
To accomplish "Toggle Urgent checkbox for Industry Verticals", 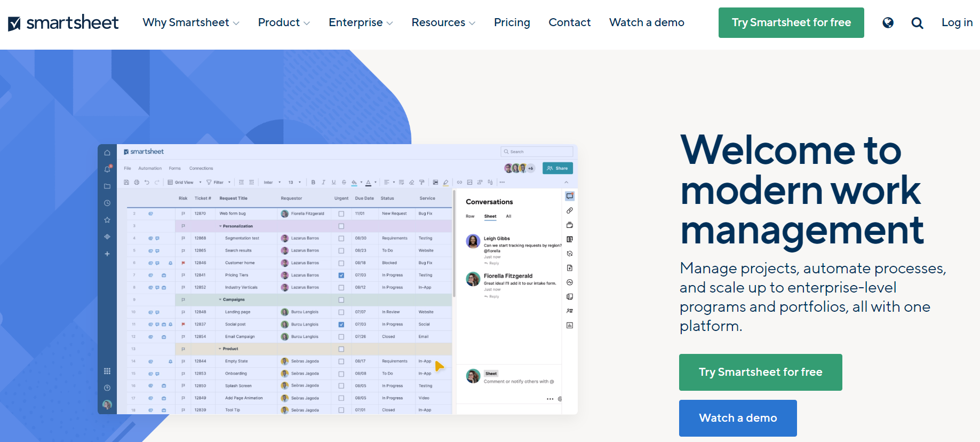I will pyautogui.click(x=341, y=288).
